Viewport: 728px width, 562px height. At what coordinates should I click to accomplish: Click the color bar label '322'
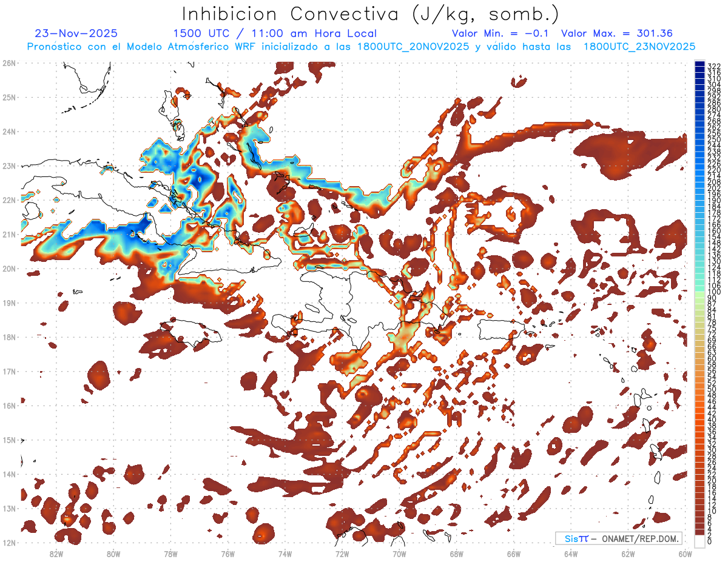coord(714,66)
